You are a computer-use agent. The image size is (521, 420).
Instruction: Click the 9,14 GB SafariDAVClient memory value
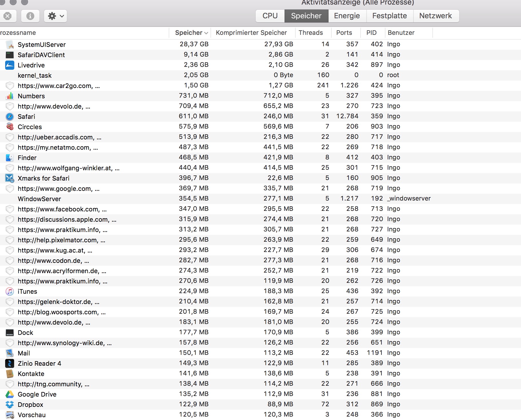point(196,55)
